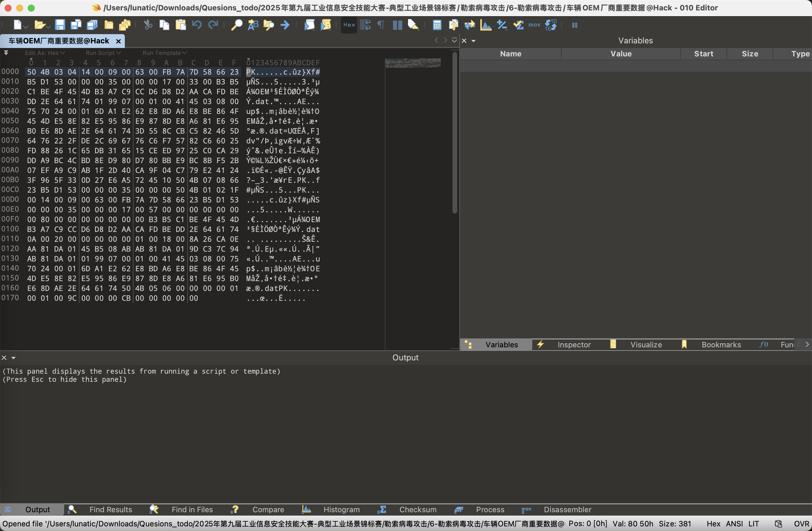Screen dimensions: 812x531
Task: Open the Variables panel options arrow
Action: click(474, 41)
